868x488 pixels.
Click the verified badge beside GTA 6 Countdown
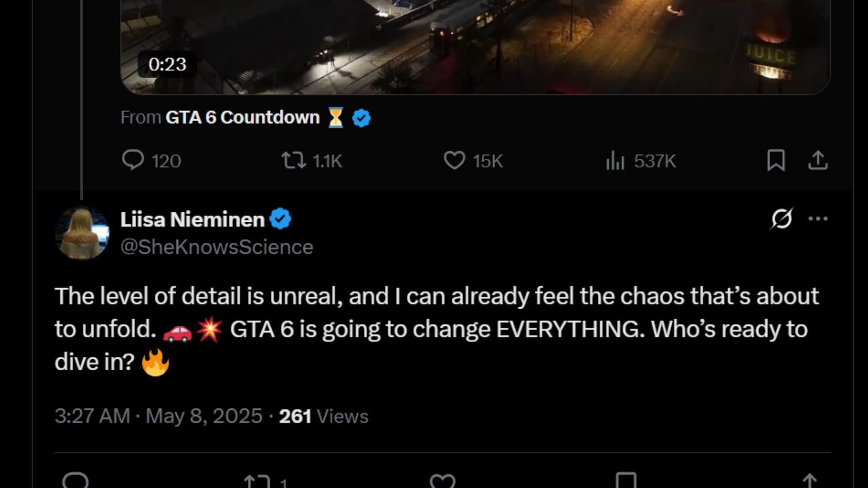click(361, 118)
